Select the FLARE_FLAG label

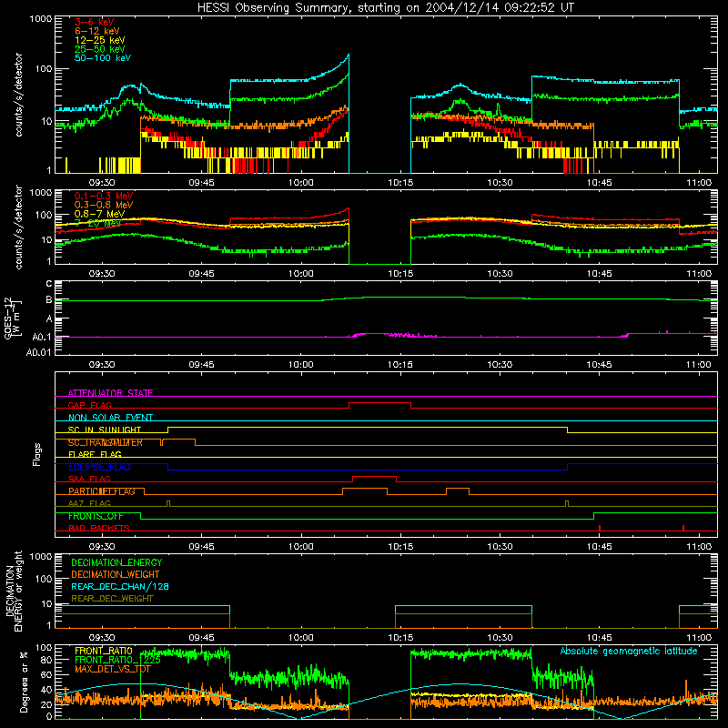point(95,454)
